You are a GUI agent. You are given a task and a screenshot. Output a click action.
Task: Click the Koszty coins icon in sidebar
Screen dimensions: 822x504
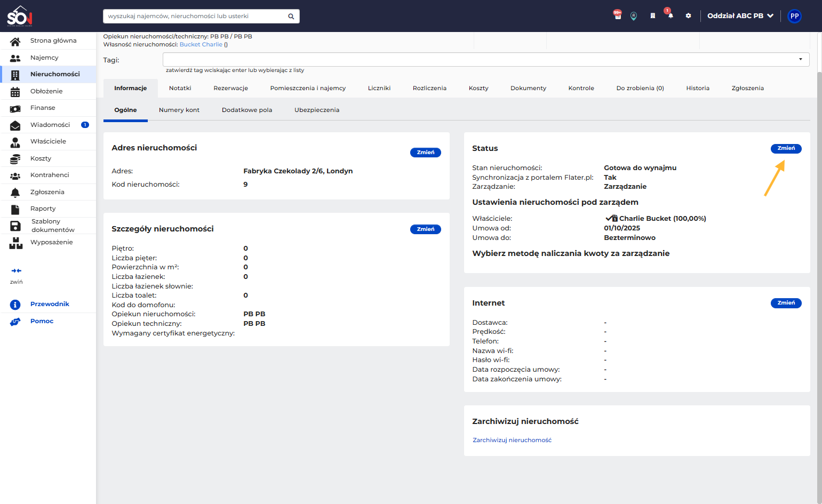coord(15,159)
